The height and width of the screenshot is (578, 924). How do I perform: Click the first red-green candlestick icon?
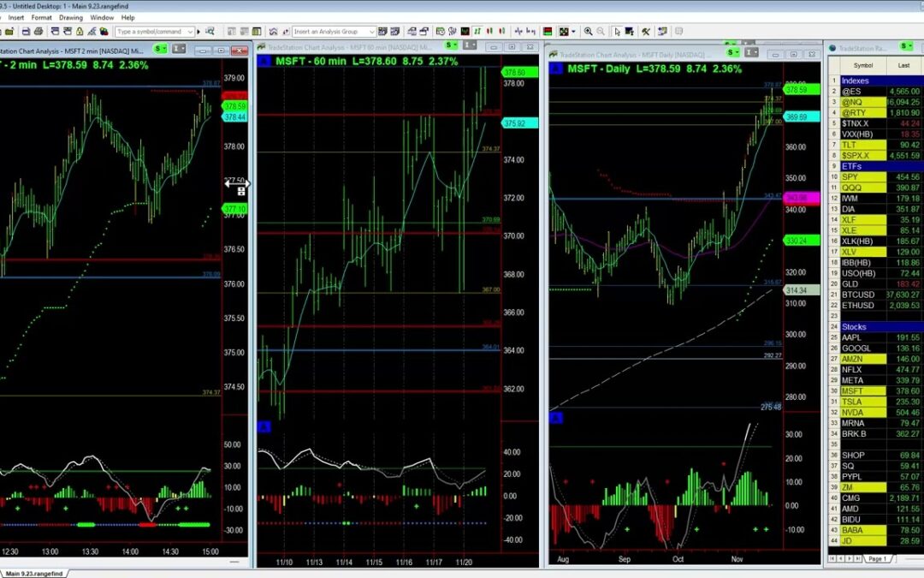tap(489, 32)
